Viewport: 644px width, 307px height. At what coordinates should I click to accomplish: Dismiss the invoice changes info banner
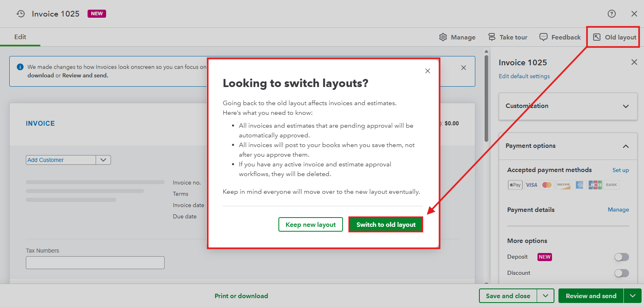[x=464, y=68]
